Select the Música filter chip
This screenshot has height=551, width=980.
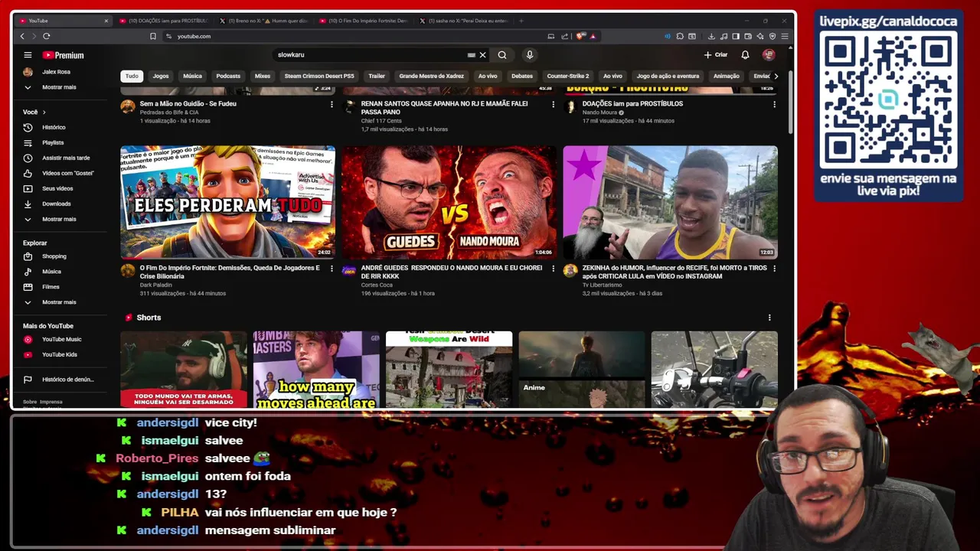tap(192, 76)
